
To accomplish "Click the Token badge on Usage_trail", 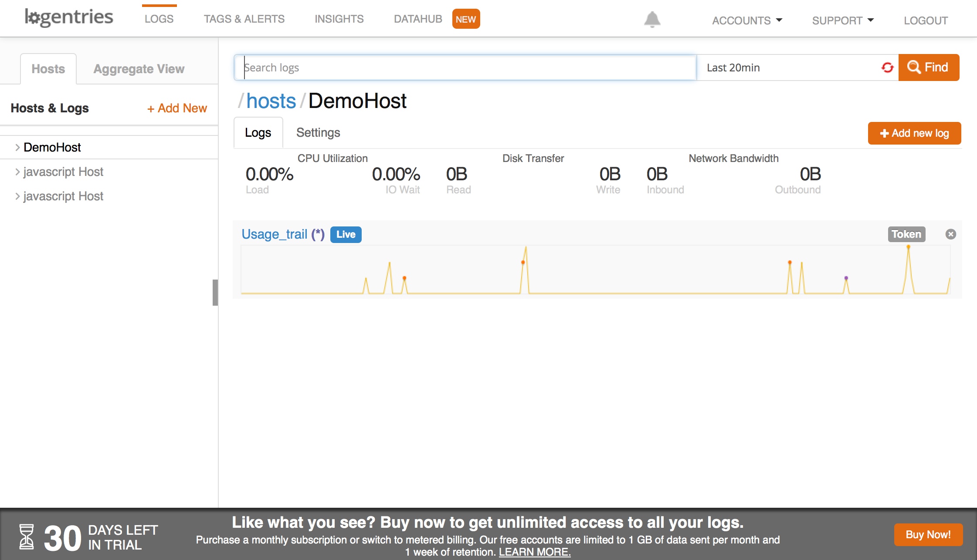I will coord(906,234).
